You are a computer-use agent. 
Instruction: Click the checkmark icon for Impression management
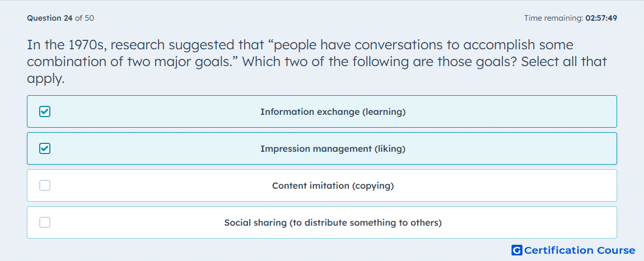tap(45, 148)
